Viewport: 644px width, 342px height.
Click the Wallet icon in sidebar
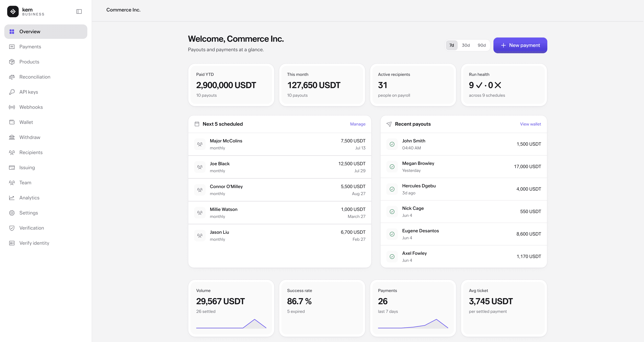coord(12,122)
